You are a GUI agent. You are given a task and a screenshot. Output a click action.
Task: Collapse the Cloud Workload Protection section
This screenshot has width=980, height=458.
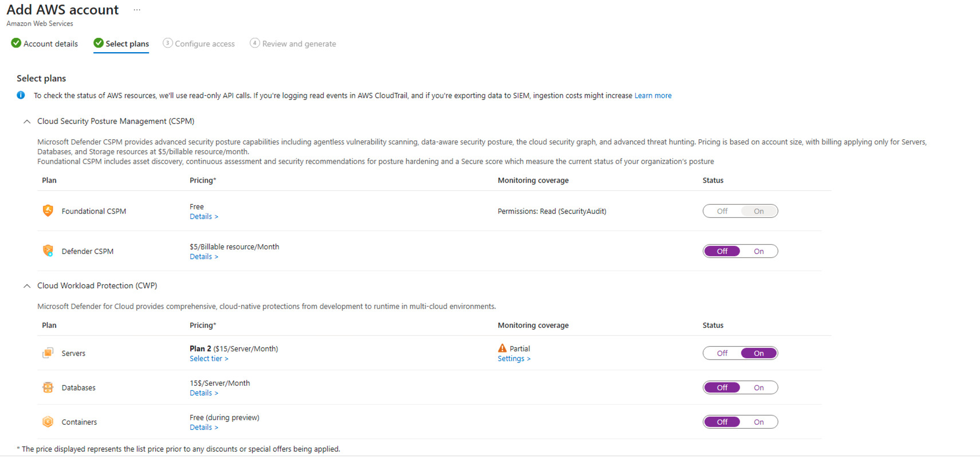[27, 286]
